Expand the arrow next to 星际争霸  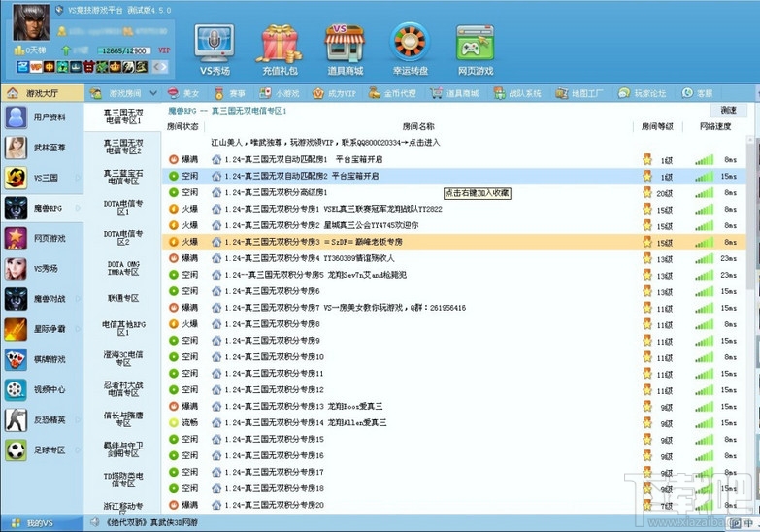[x=78, y=329]
